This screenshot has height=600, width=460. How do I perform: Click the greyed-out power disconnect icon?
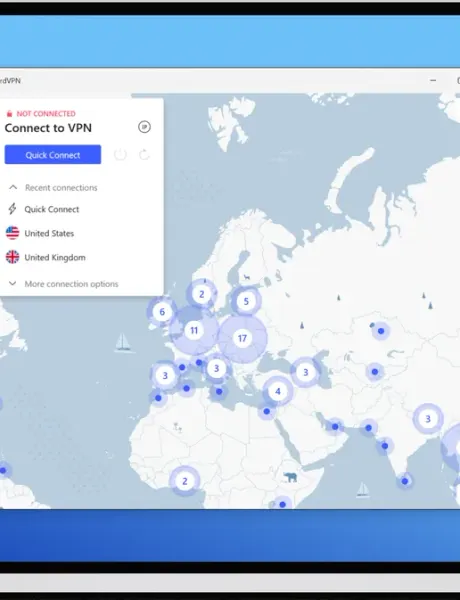pos(120,155)
